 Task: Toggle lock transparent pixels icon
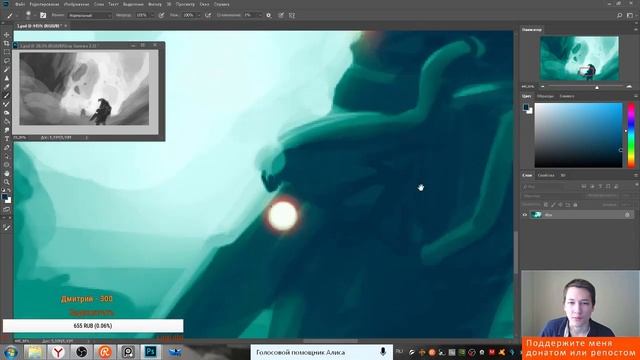[546, 204]
